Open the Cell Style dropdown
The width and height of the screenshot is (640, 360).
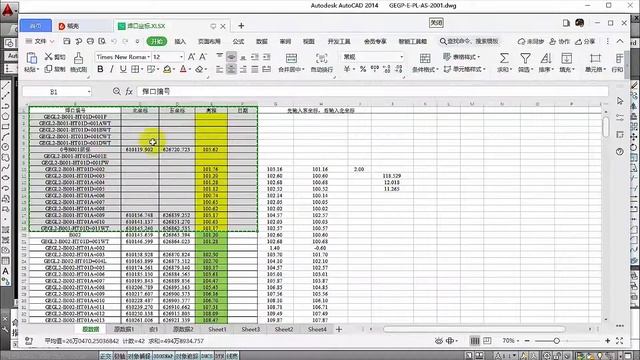464,69
